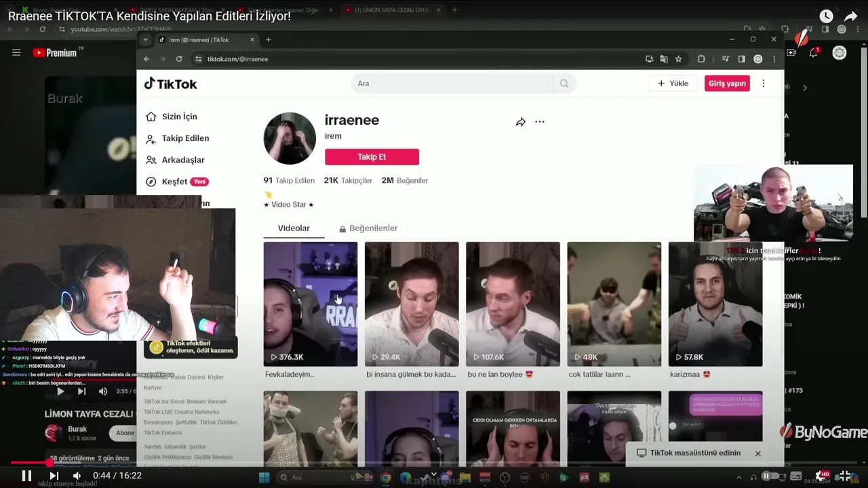Open video captioned cok tatlilar laann
This screenshot has height=488, width=868.
[614, 304]
